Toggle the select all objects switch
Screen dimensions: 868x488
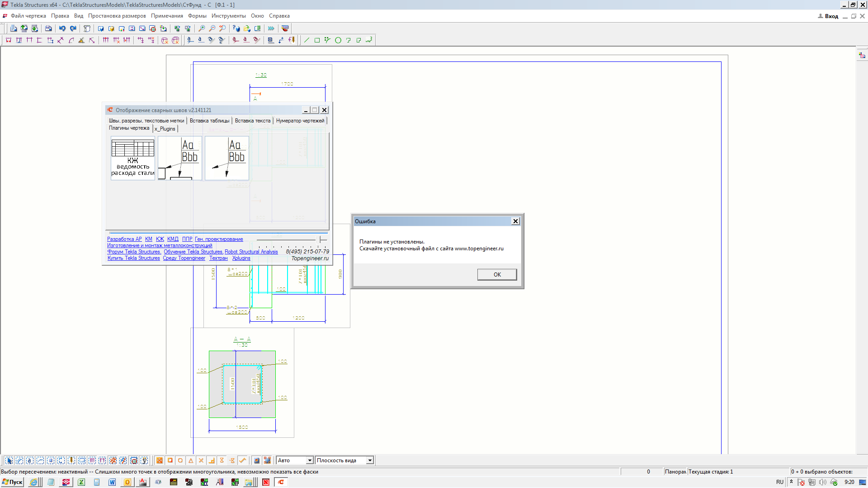click(x=9, y=460)
